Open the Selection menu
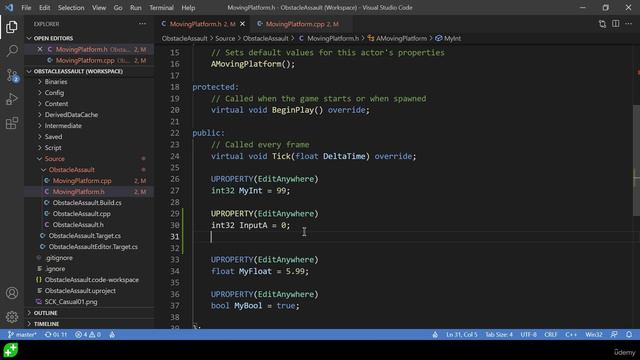Image resolution: width=640 pixels, height=360 pixels. point(71,7)
